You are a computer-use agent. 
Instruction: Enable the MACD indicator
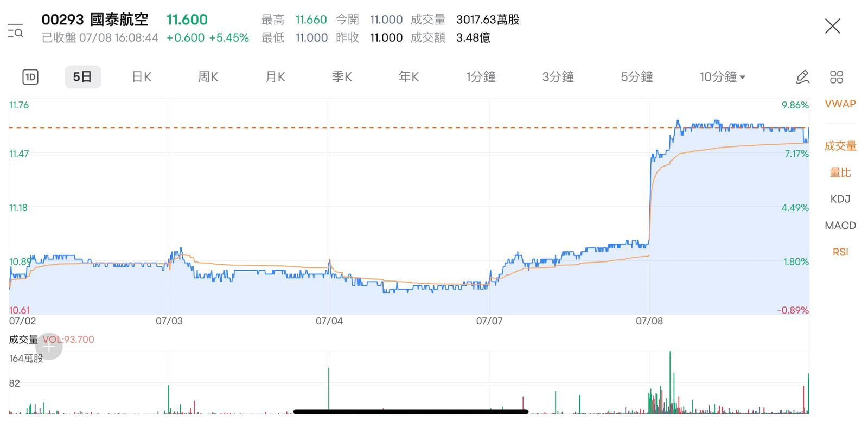pos(840,226)
